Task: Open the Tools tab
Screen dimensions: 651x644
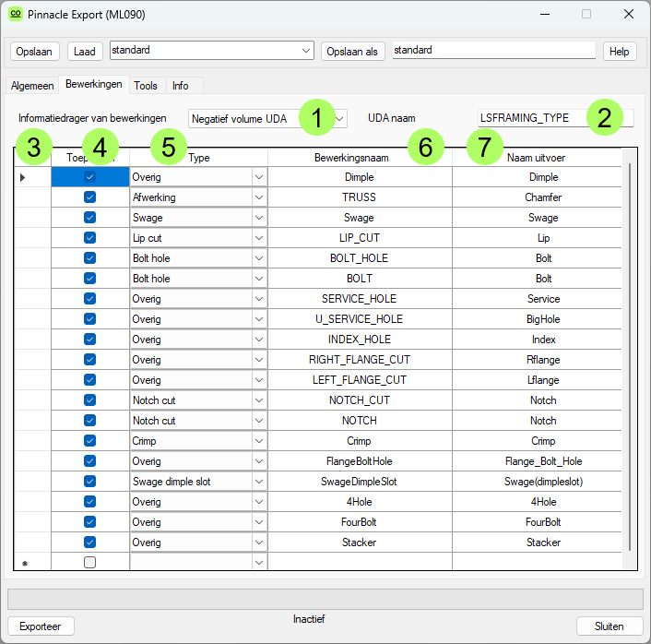Action: pos(146,86)
